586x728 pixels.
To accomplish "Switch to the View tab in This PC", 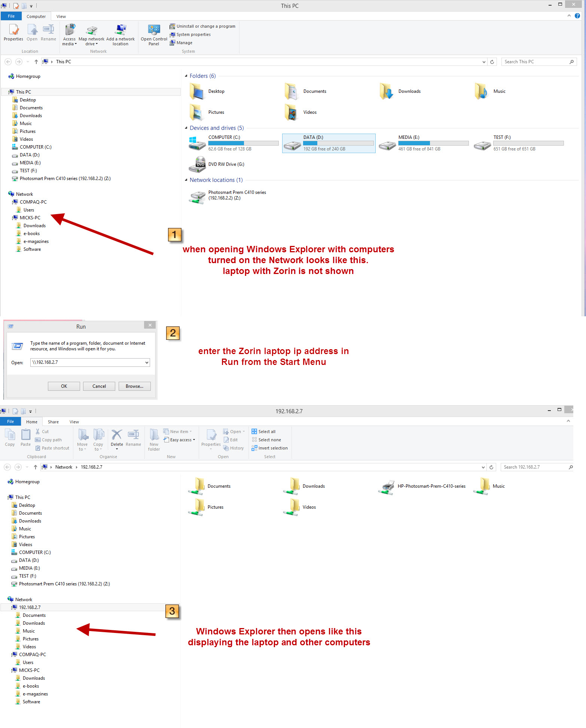I will coord(61,16).
